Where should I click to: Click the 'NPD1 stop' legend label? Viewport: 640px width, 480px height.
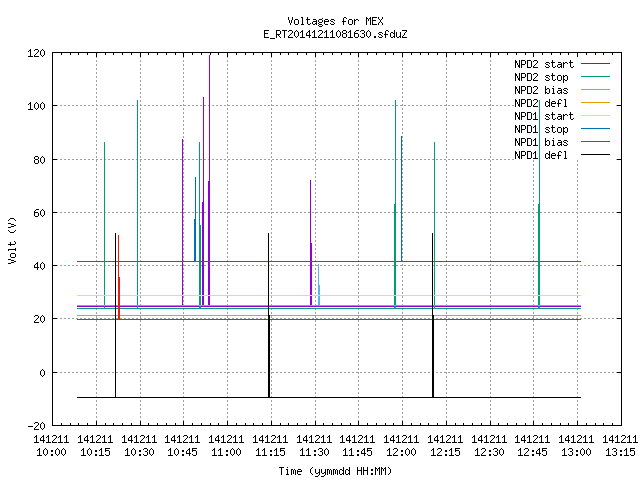coord(541,129)
